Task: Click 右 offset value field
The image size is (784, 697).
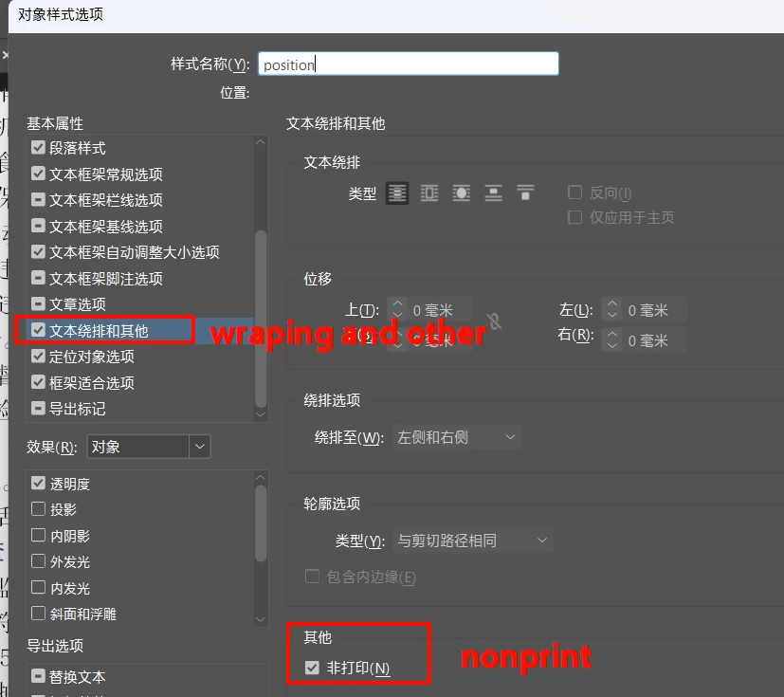Action: [x=655, y=340]
